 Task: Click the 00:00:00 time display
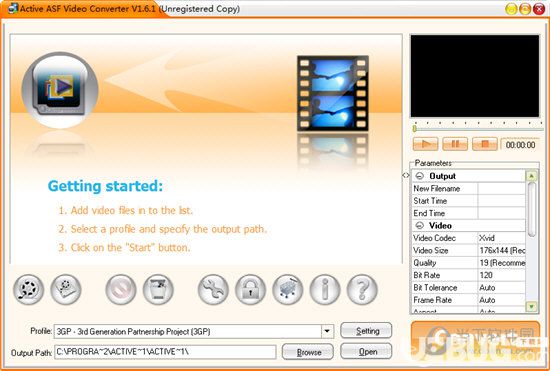pyautogui.click(x=521, y=144)
